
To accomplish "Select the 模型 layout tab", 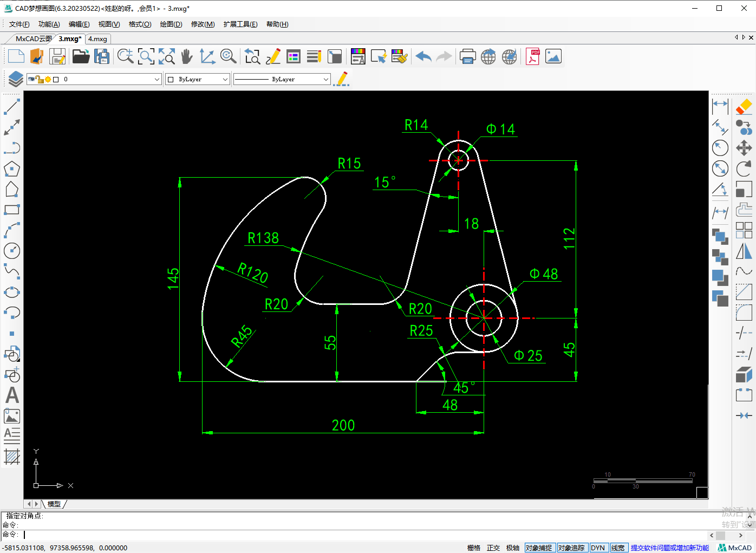I will point(54,504).
